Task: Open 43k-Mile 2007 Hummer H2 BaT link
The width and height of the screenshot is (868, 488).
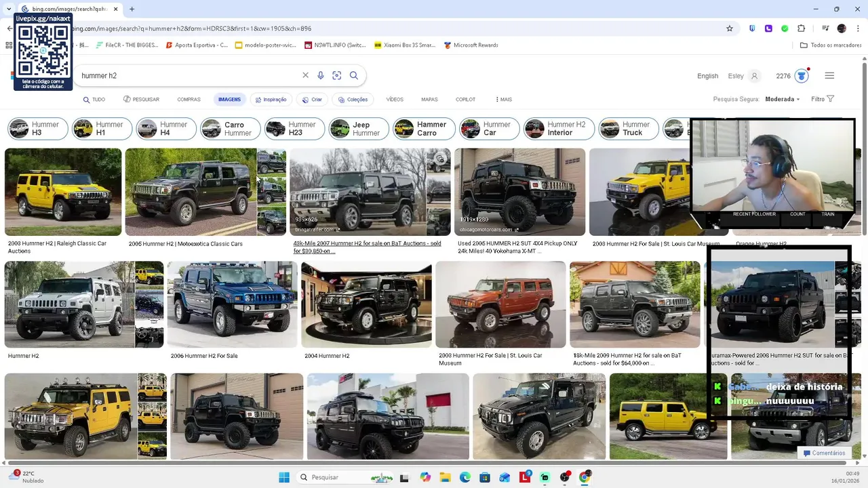Action: pyautogui.click(x=367, y=247)
